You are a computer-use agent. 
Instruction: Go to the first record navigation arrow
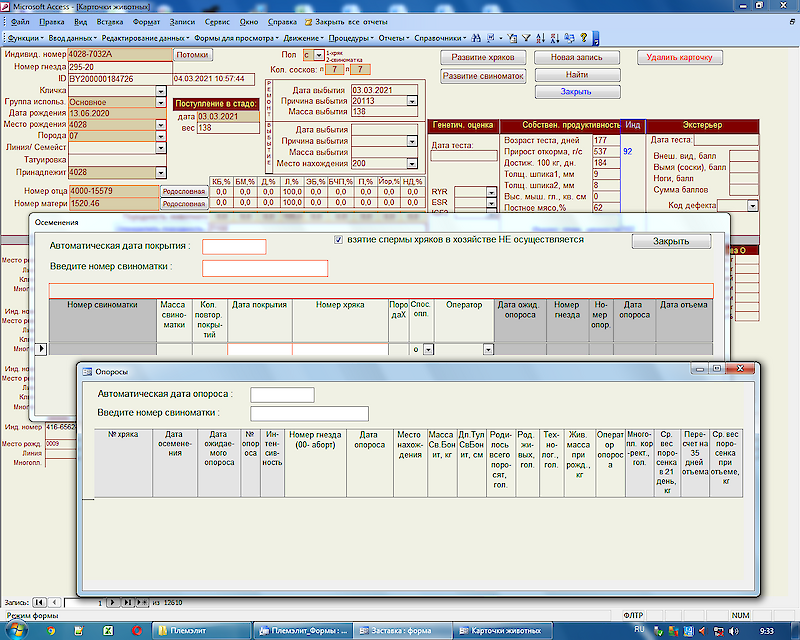pyautogui.click(x=39, y=603)
